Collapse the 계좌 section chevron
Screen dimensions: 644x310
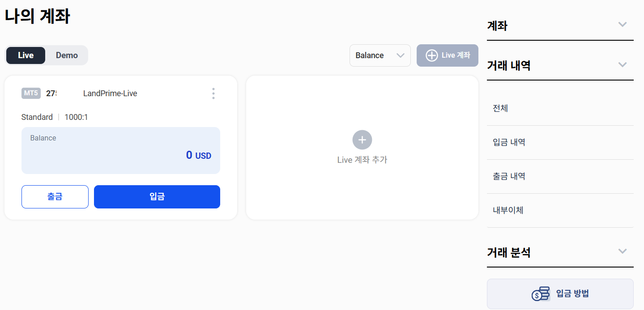click(622, 24)
